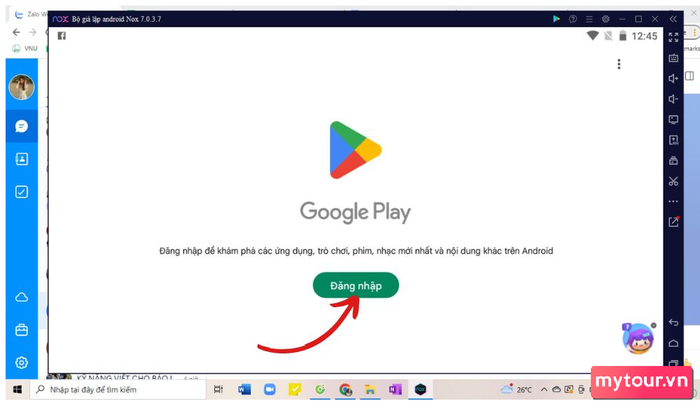This screenshot has height=408, width=700.
Task: Open Zalo to-do checkbox icon
Action: [x=21, y=192]
